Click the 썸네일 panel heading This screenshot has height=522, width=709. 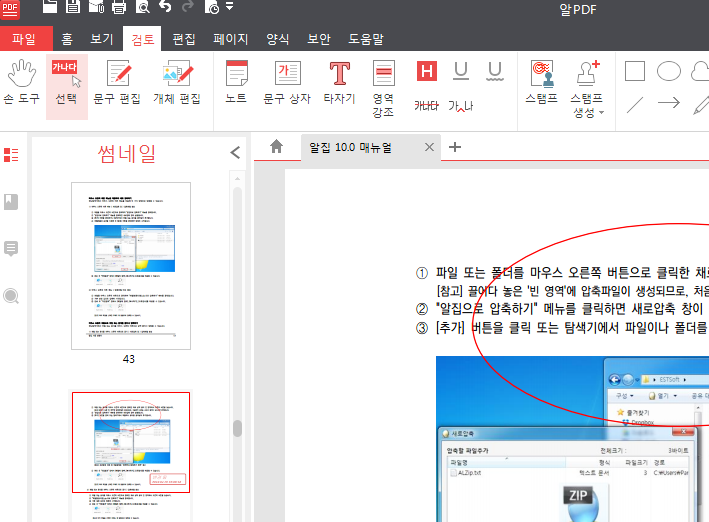(127, 154)
